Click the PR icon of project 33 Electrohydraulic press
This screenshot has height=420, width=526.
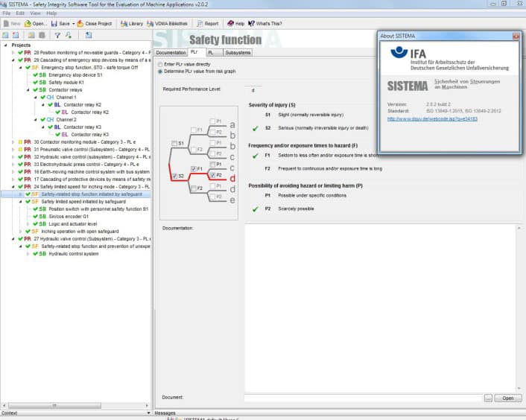click(x=28, y=165)
